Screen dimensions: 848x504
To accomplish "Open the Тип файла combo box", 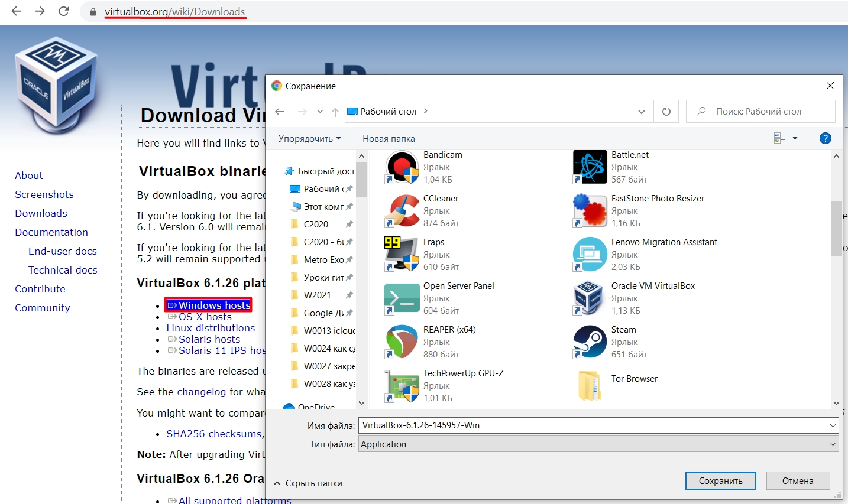I will pos(598,444).
